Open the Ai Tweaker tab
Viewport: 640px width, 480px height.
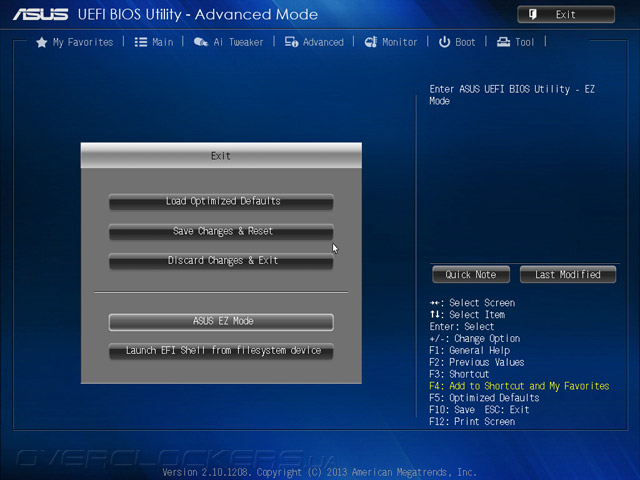[229, 42]
